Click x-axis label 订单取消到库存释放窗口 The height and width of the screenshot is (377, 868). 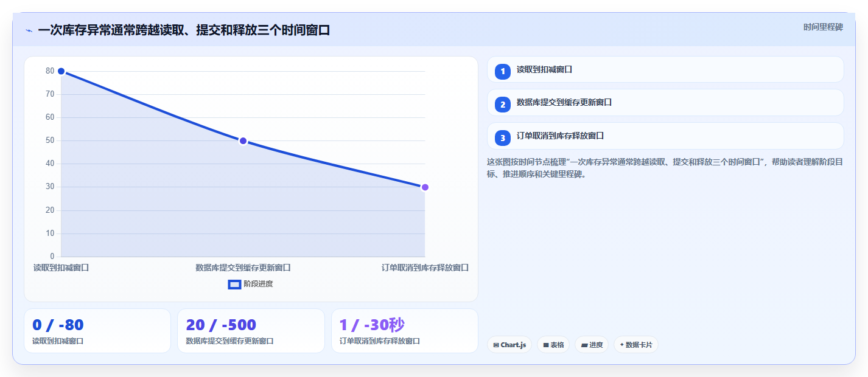pos(425,268)
